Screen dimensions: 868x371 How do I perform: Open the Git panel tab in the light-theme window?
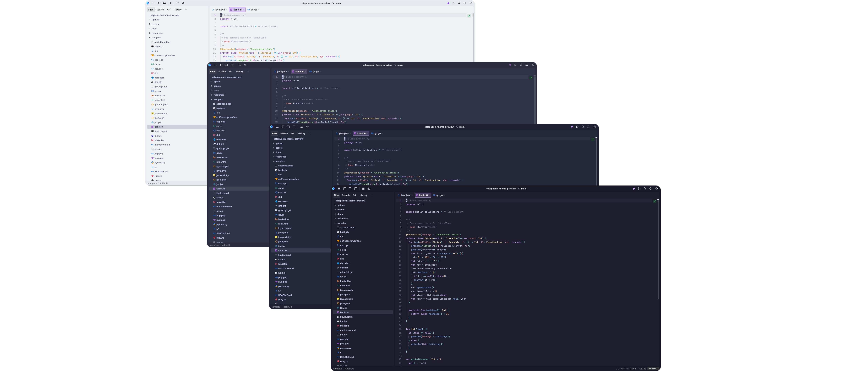pos(169,10)
